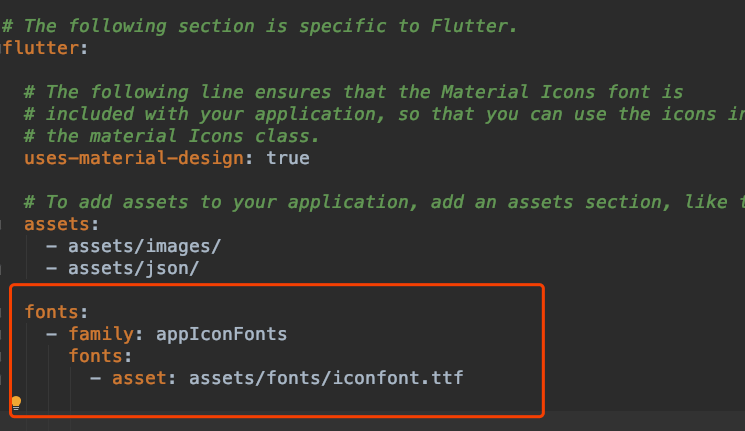Click the top-level fonts key
This screenshot has width=745, height=431.
(51, 312)
